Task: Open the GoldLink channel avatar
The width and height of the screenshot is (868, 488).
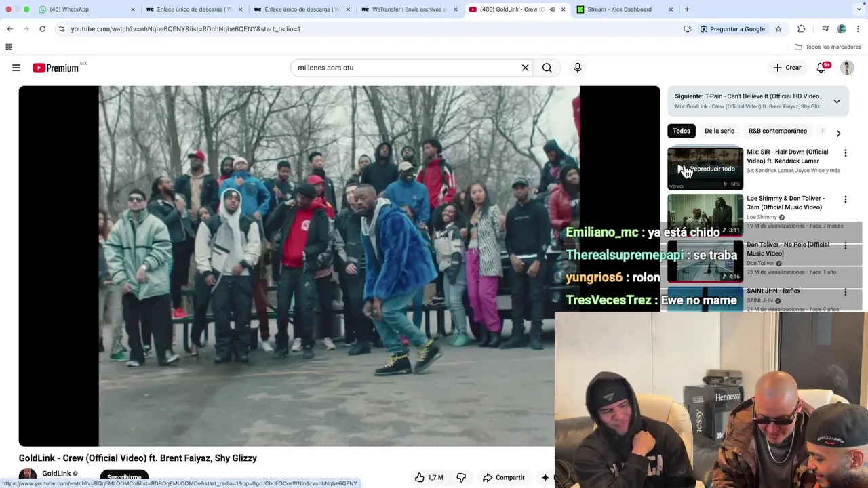Action: pyautogui.click(x=28, y=476)
